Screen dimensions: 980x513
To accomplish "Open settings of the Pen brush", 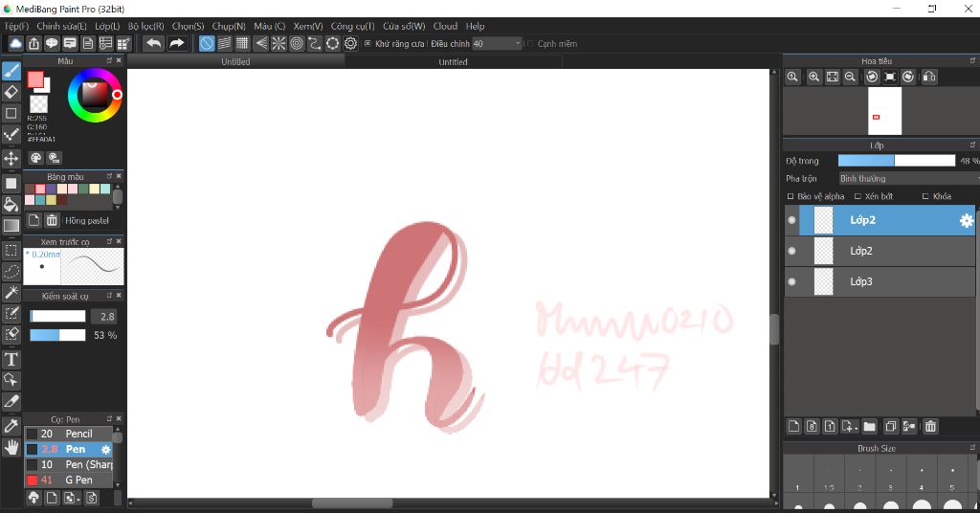I will click(x=105, y=449).
